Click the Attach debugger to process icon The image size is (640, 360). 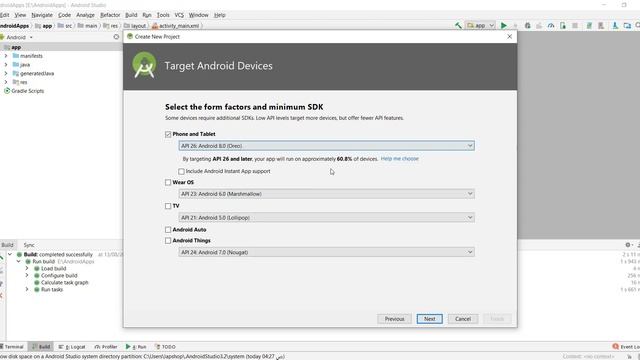tap(563, 25)
